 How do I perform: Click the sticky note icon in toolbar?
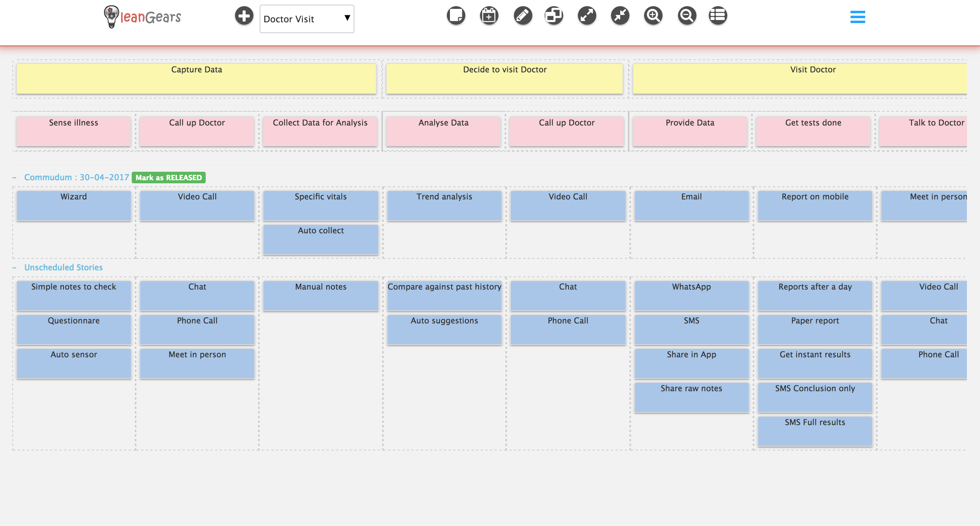pyautogui.click(x=456, y=16)
